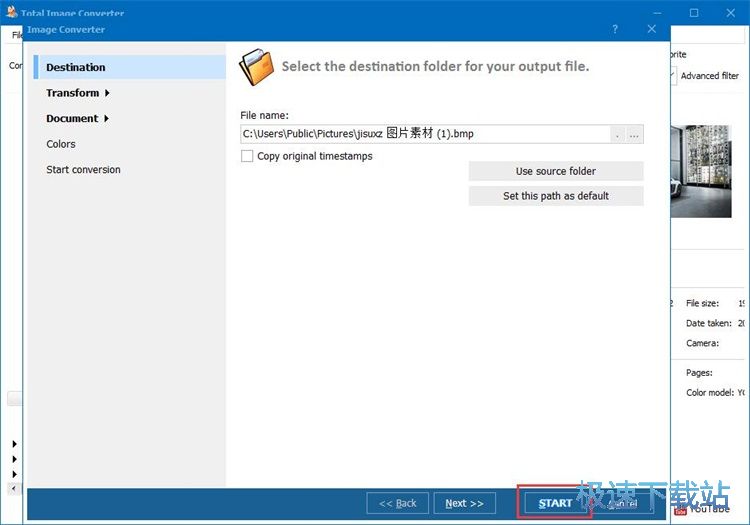750x525 pixels.
Task: Close the Image Converter dialog
Action: [x=652, y=30]
